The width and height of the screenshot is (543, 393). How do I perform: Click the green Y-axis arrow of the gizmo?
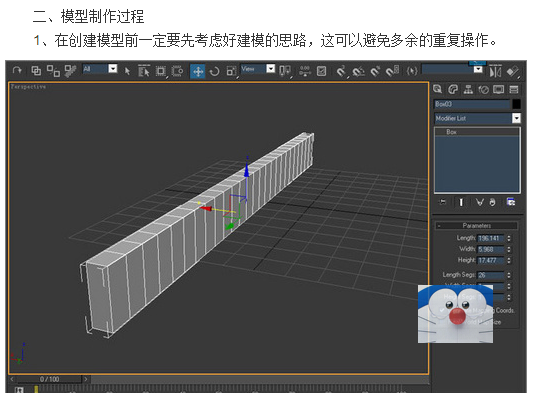pyautogui.click(x=230, y=226)
